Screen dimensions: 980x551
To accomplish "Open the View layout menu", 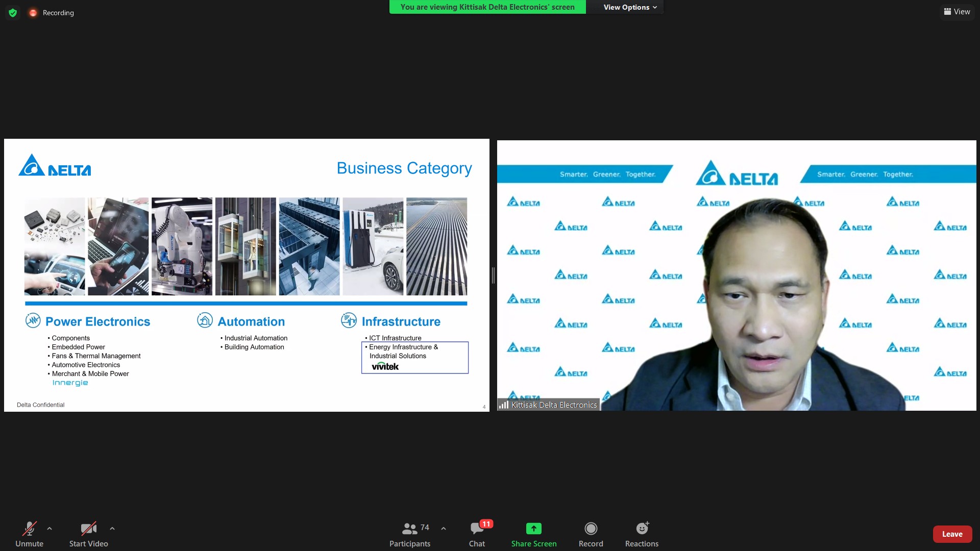I will 957,12.
